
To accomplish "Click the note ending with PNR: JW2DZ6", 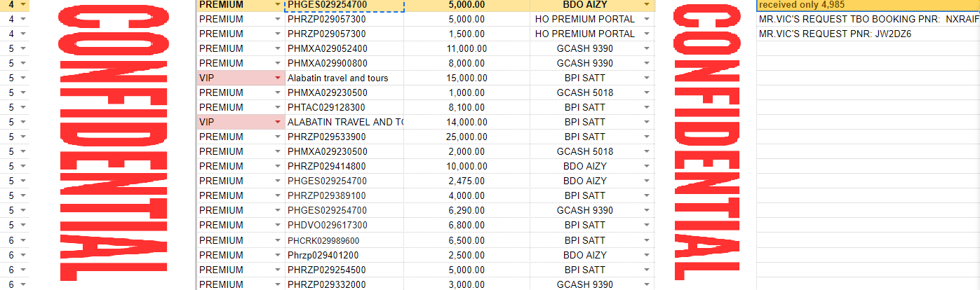I will pos(867,34).
